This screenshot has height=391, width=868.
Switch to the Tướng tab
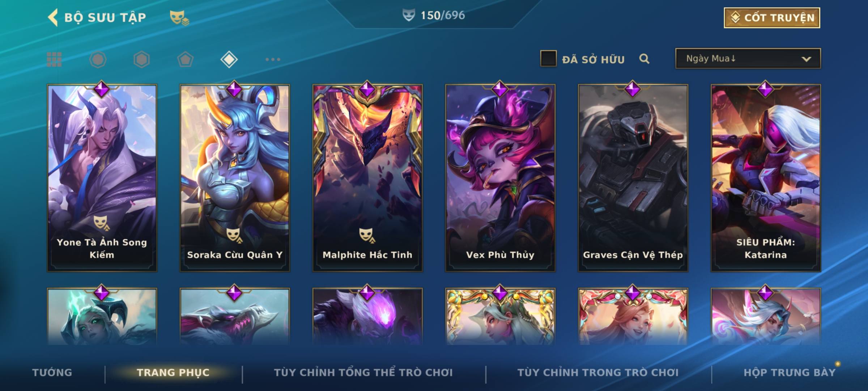point(52,373)
